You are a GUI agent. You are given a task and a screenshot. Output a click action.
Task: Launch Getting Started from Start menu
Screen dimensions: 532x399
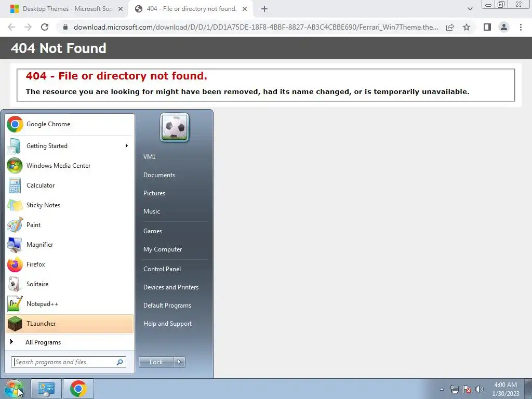pyautogui.click(x=70, y=146)
